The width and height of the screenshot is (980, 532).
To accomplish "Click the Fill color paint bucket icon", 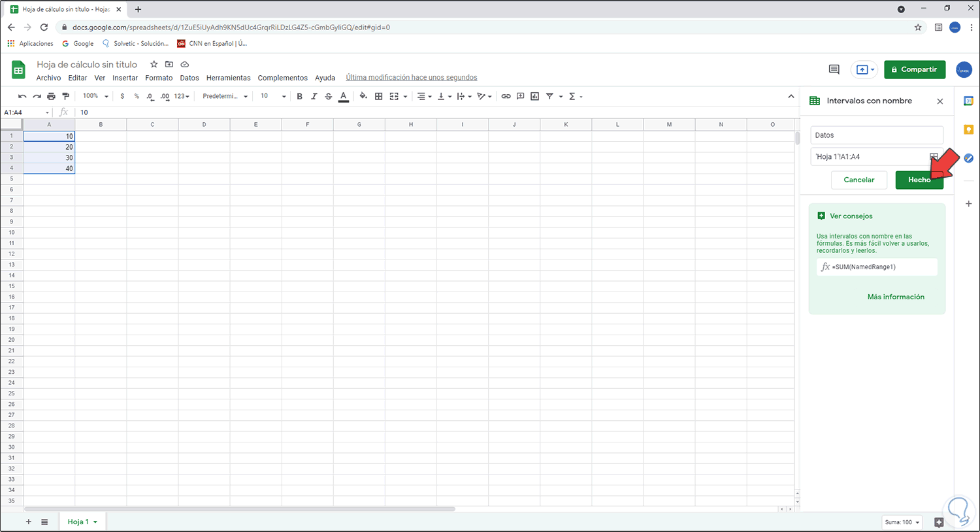I will coord(363,96).
